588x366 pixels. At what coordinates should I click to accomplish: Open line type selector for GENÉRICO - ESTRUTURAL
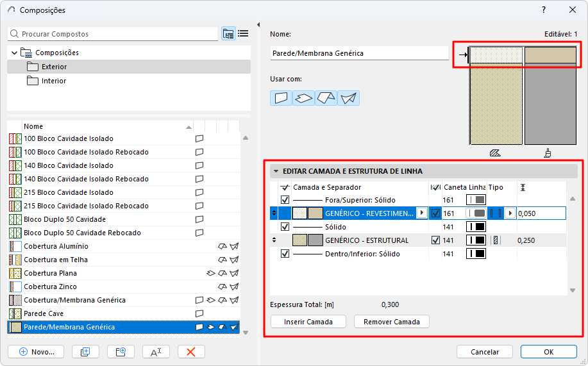476,240
